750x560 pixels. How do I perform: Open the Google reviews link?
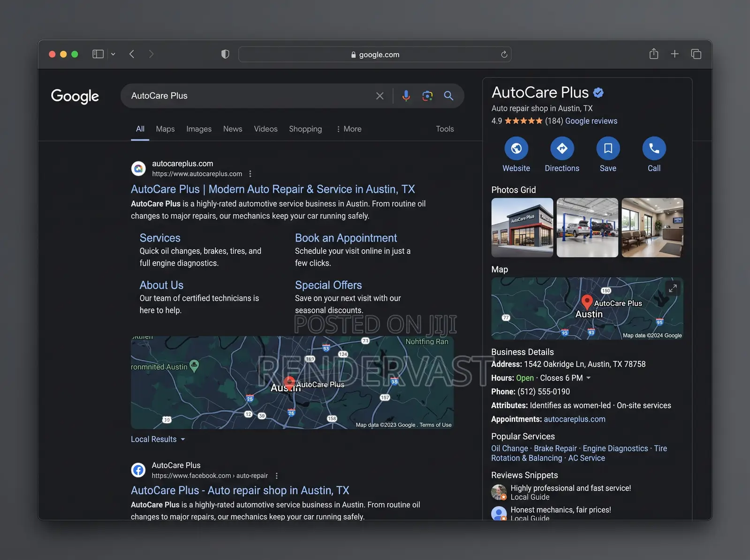591,121
